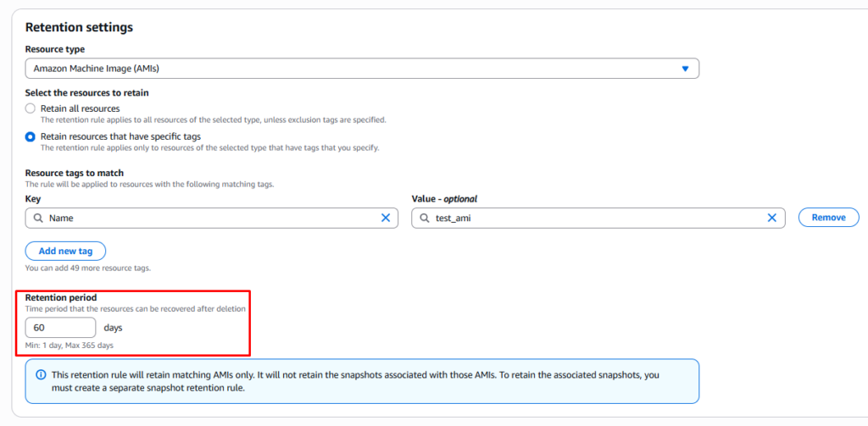Focus the Retention period days input
This screenshot has height=426, width=868.
(x=60, y=328)
